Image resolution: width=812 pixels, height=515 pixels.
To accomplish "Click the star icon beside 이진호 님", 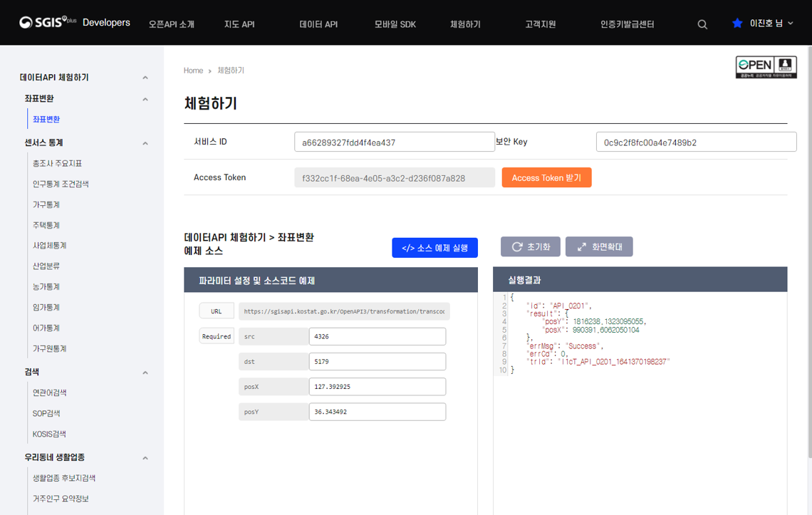I will [x=736, y=23].
